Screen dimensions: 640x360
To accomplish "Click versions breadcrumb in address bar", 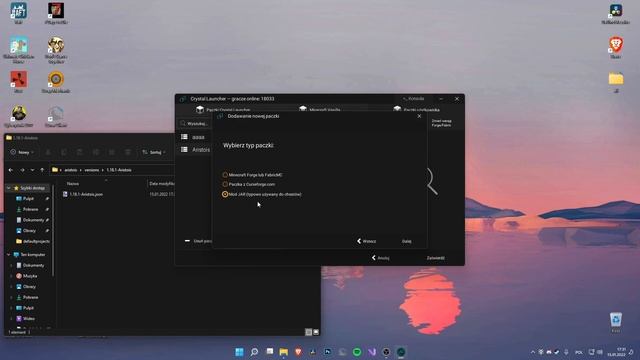I will (91, 170).
